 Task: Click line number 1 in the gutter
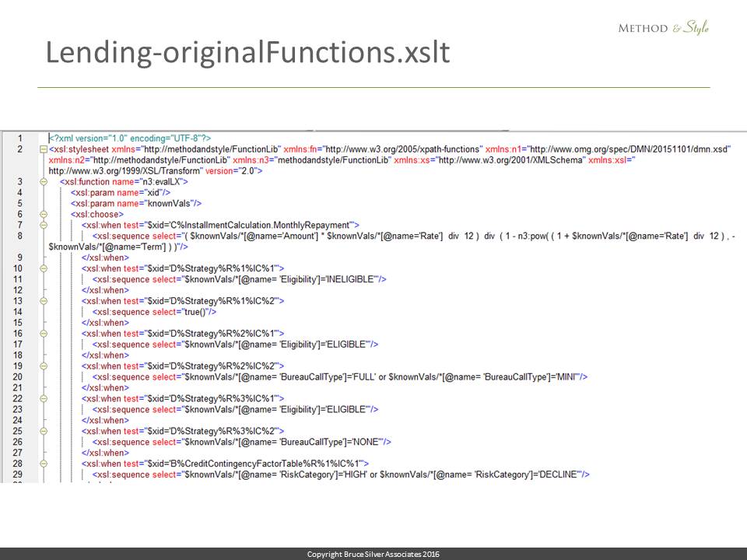19,138
